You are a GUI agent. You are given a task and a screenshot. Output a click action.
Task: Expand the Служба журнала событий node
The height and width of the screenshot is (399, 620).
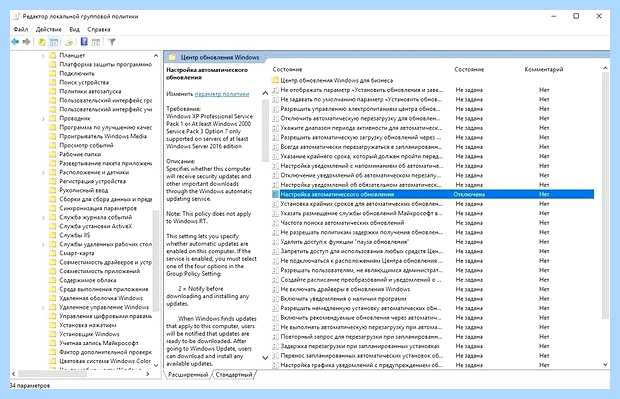(x=43, y=217)
